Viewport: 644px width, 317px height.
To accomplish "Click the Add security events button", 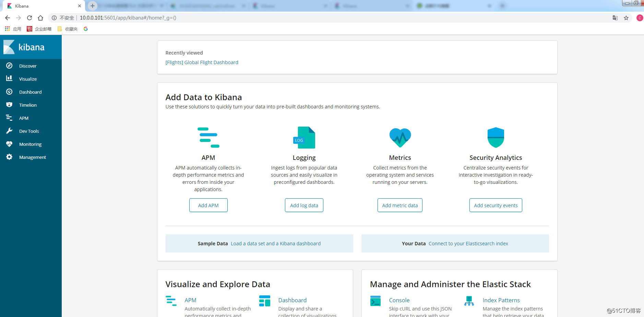I will tap(496, 205).
